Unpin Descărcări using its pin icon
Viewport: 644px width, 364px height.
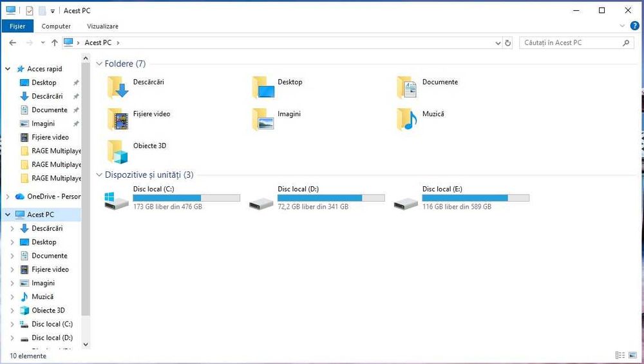(x=76, y=96)
